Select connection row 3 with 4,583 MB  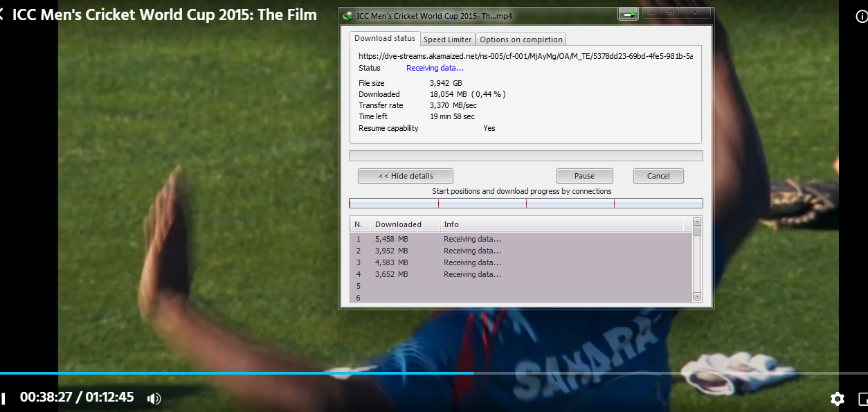pos(521,262)
